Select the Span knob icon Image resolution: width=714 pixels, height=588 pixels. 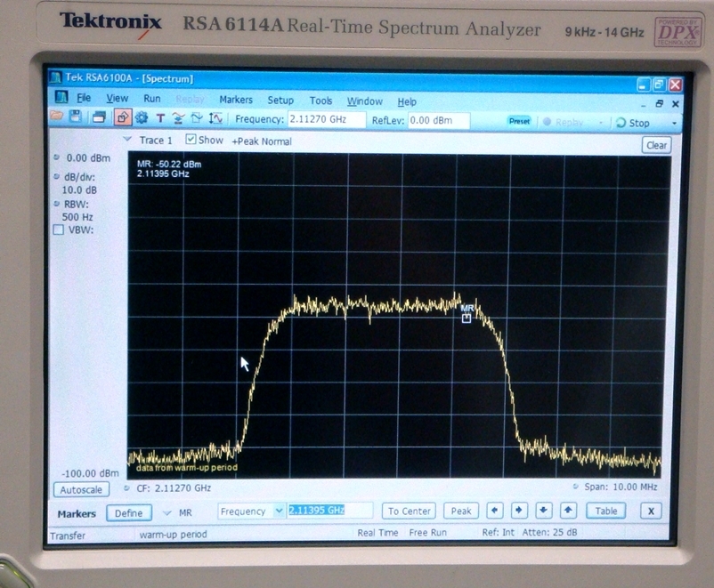[576, 487]
